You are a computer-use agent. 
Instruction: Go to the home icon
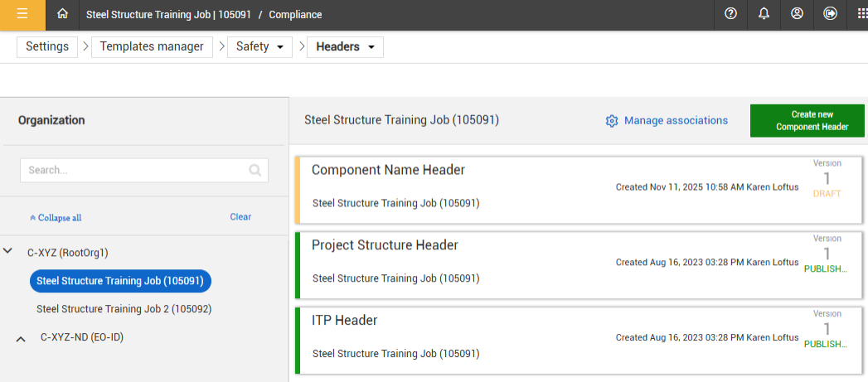coord(62,14)
